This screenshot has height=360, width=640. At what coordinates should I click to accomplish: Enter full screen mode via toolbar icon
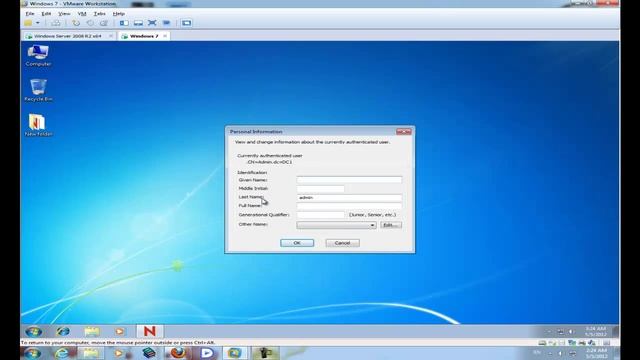(x=152, y=23)
